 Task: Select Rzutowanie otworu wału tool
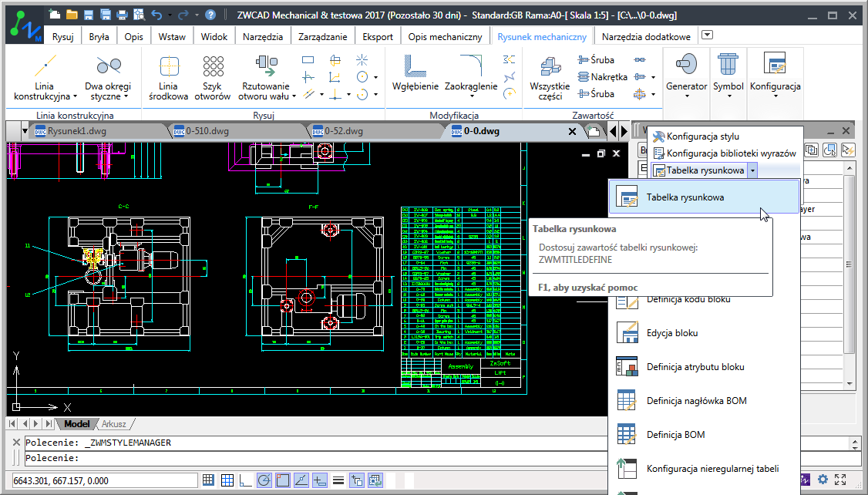pyautogui.click(x=266, y=77)
